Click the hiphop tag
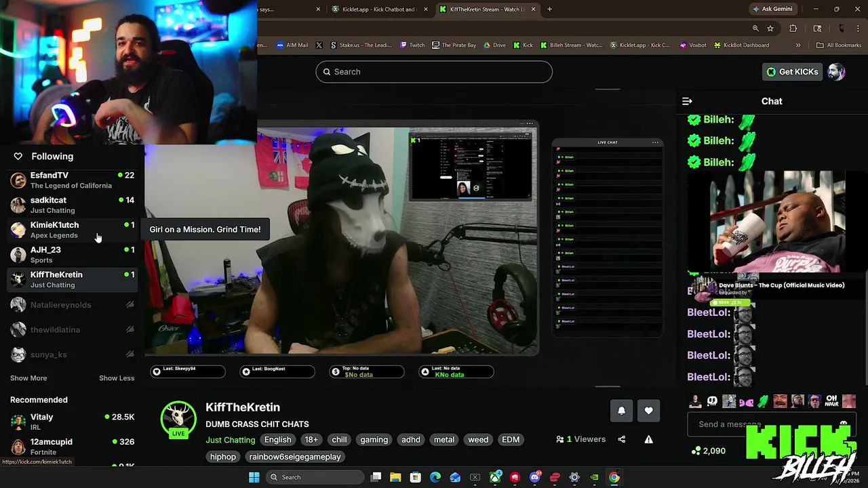The image size is (868, 488). [223, 457]
